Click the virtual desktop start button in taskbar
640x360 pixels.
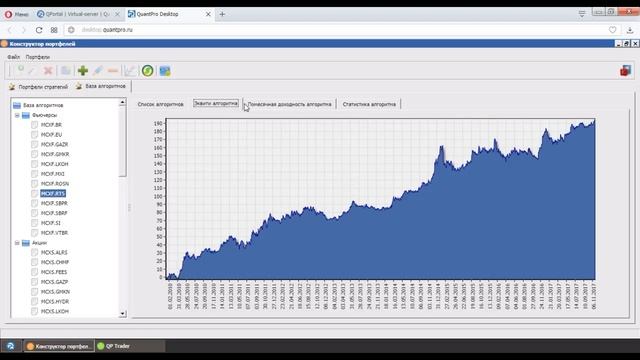pyautogui.click(x=11, y=346)
